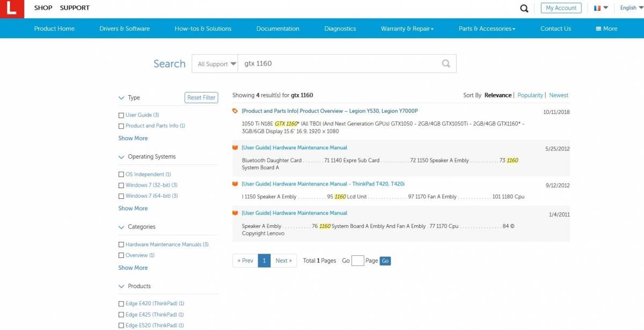Click the red Lenovo logo
This screenshot has width=644, height=330.
pyautogui.click(x=12, y=9)
